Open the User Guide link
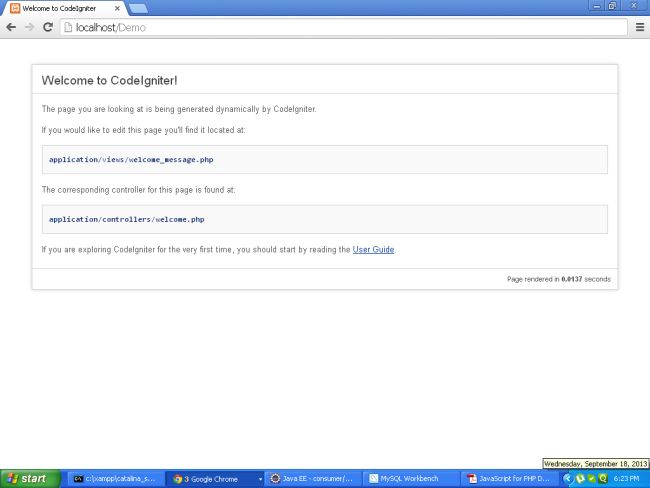Viewport: 650px width, 488px height. (x=373, y=250)
